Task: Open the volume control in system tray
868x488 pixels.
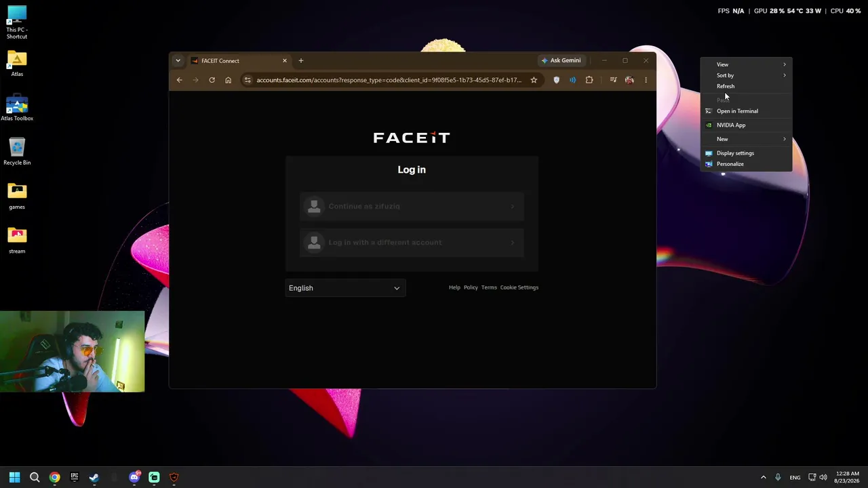Action: pyautogui.click(x=823, y=477)
